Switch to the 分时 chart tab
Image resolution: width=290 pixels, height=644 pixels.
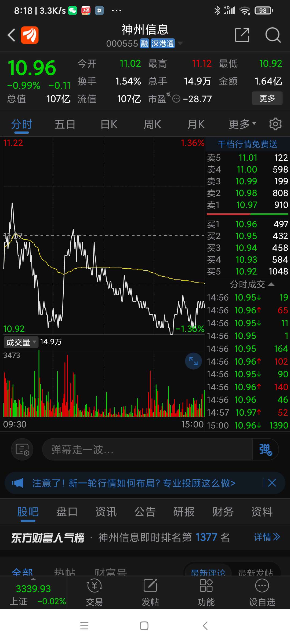point(22,125)
